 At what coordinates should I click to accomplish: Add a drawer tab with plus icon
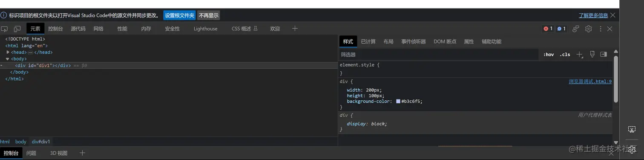click(83, 153)
